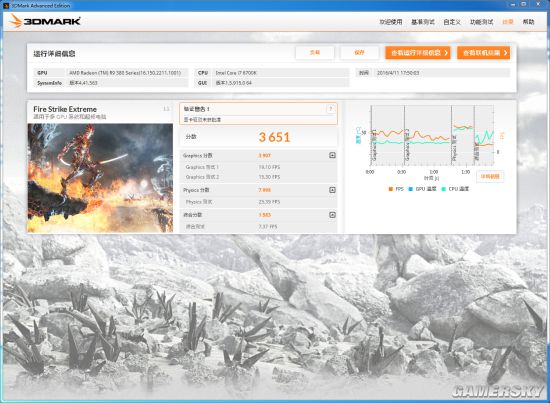Collapse the Physics 分数 section
Screen dimensions: 550x403
(x=332, y=190)
